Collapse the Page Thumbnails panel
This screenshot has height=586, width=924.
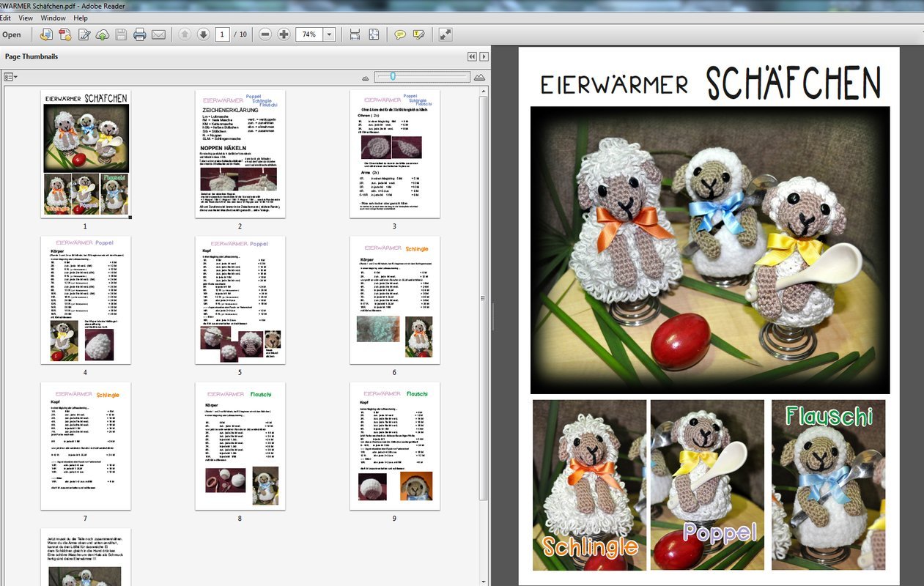point(473,56)
